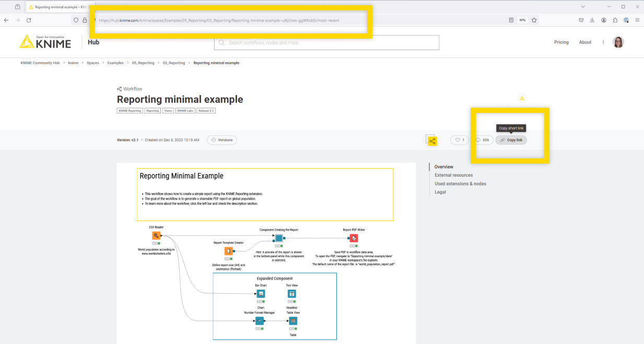Click the Copy link button
644x344 pixels.
[511, 140]
